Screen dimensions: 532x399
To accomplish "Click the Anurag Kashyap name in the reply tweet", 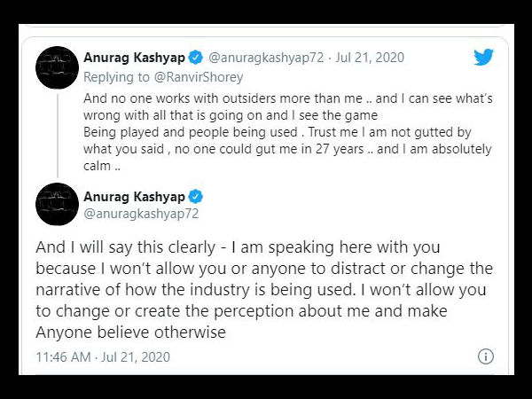I will (135, 58).
